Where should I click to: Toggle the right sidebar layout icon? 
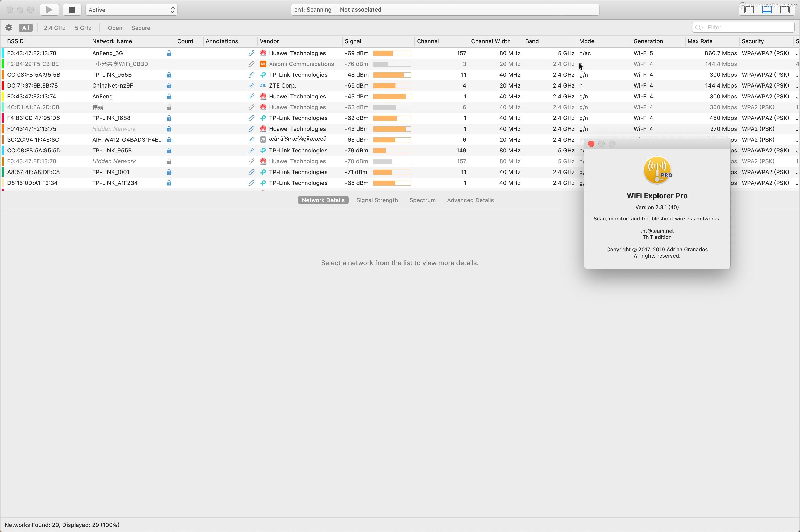coord(785,10)
